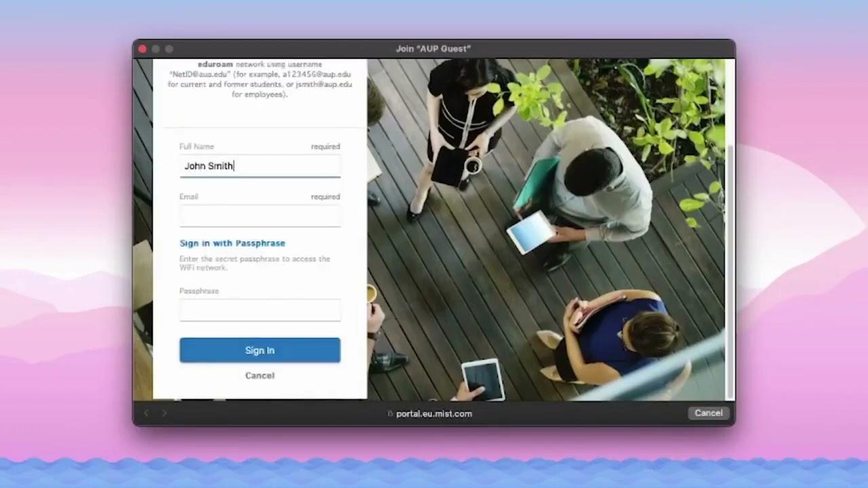Click the Full Name label
The image size is (868, 488).
click(197, 146)
